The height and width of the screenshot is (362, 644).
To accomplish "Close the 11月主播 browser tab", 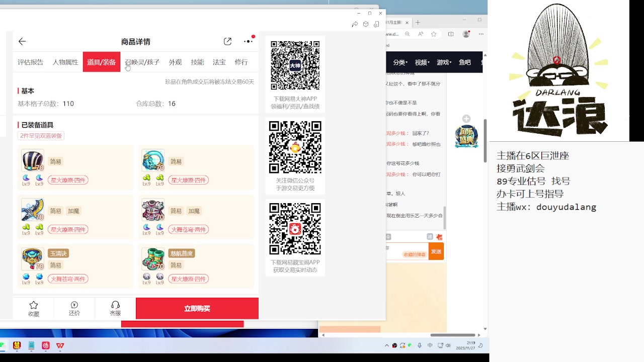I will [x=407, y=23].
